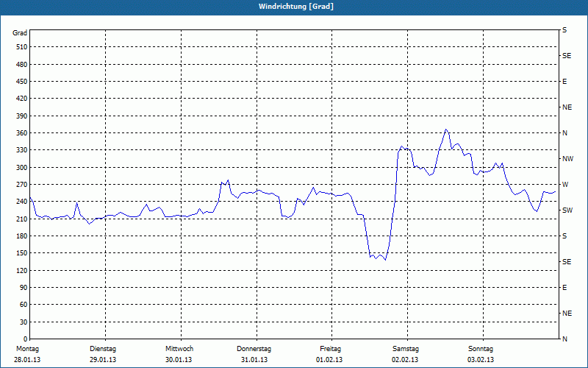Click the 'Montag' day label
The image size is (588, 368).
[x=27, y=349]
